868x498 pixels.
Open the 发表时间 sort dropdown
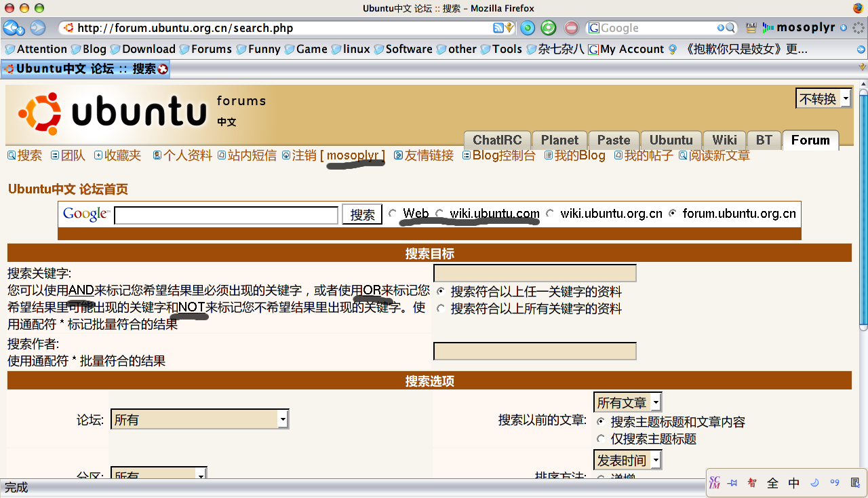point(627,461)
